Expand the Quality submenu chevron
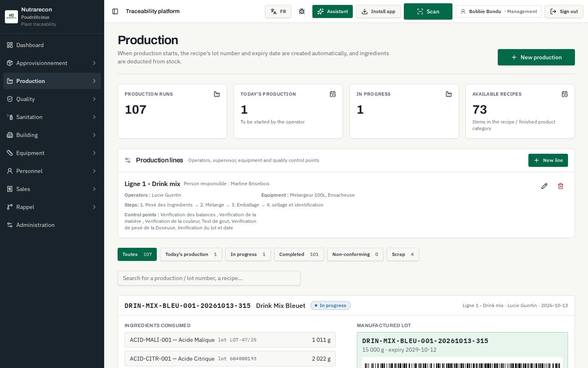Viewport: 588px width, 368px height. (x=94, y=99)
